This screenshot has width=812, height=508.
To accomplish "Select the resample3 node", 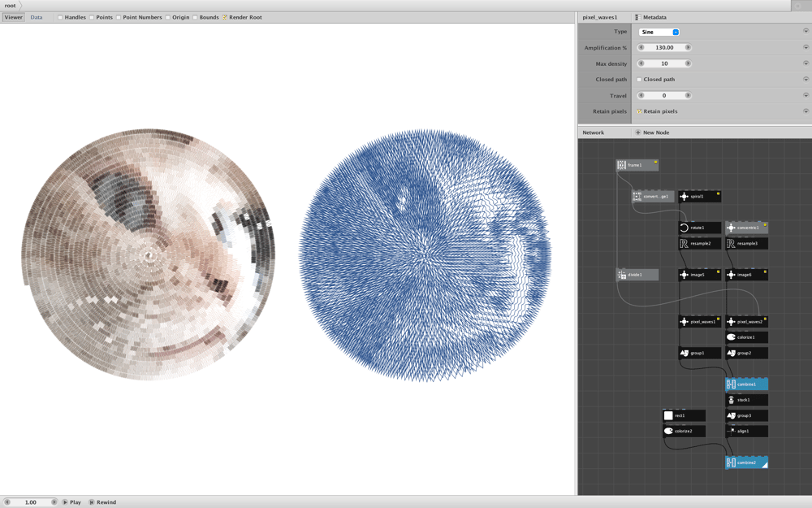I will click(x=747, y=244).
